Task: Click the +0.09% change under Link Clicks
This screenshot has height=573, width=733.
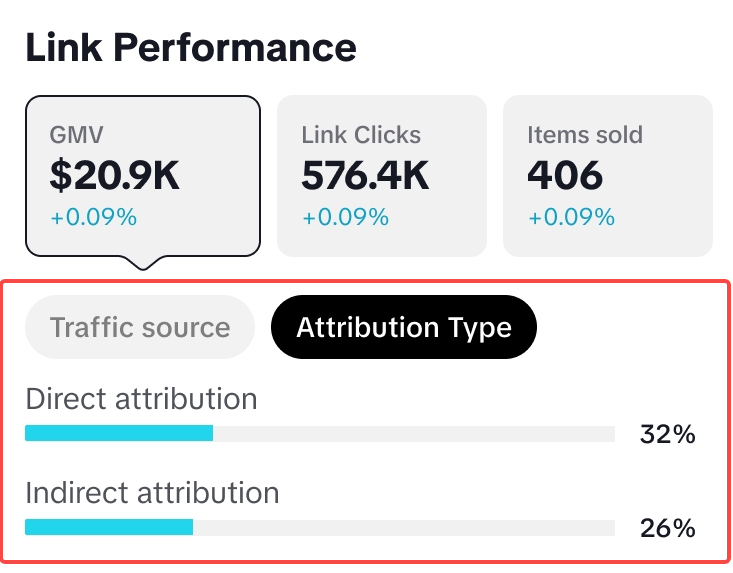Action: point(345,217)
